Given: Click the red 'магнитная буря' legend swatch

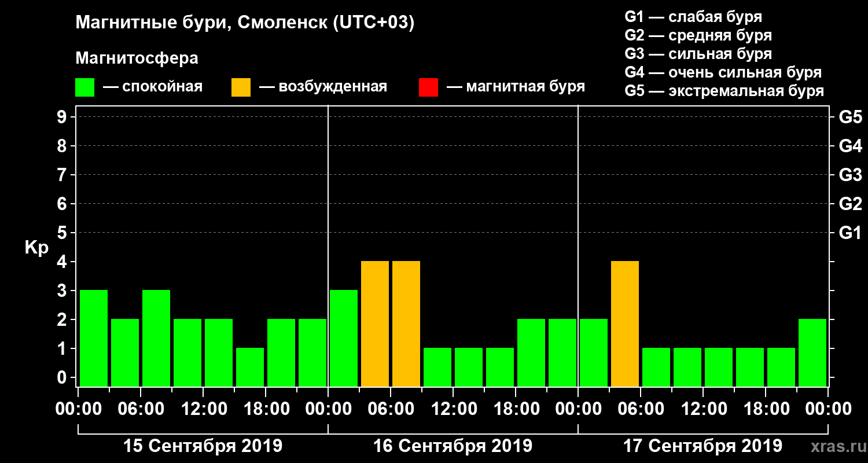Looking at the screenshot, I should click(428, 87).
